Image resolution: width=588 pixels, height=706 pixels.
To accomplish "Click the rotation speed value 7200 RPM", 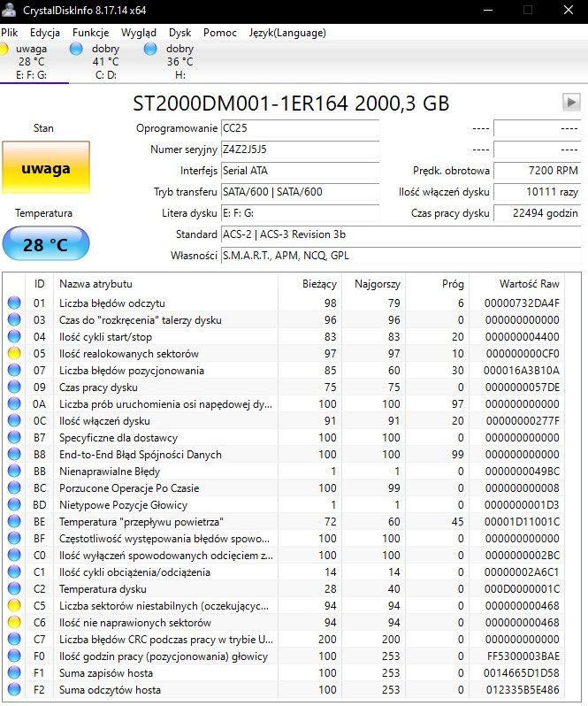I will pos(538,171).
